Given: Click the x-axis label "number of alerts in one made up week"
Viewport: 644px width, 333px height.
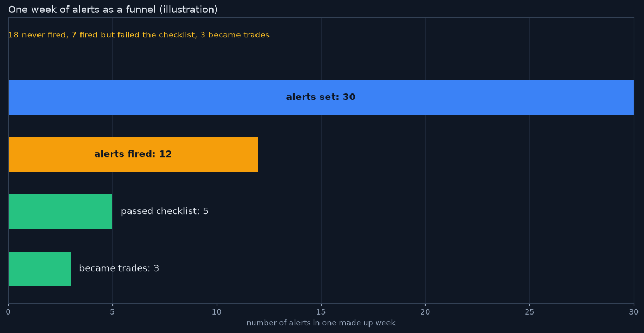Looking at the screenshot, I should click(x=321, y=323).
